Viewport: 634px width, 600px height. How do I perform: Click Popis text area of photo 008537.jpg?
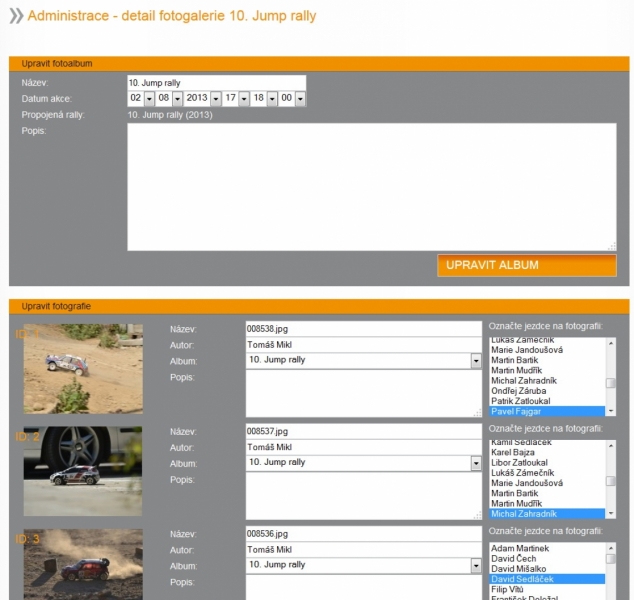[x=363, y=496]
